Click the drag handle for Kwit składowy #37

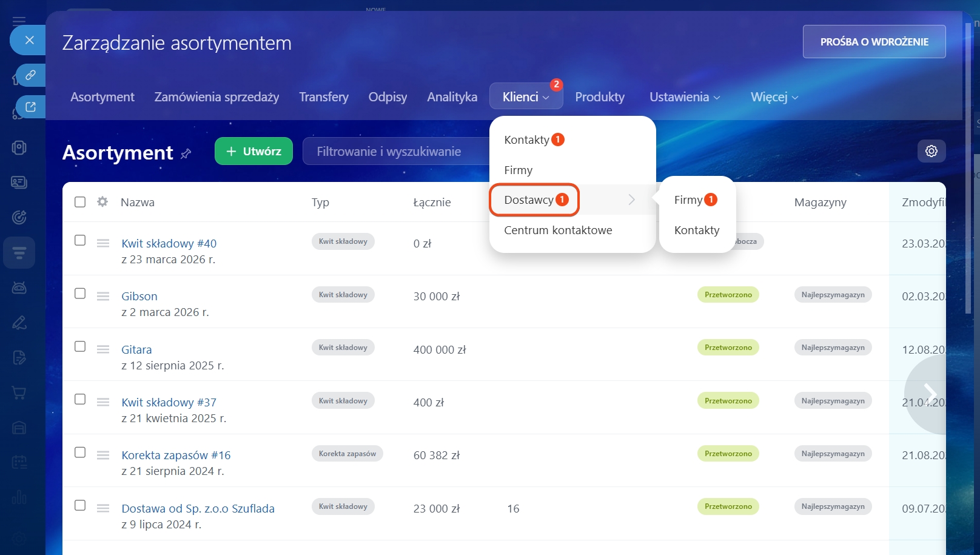pyautogui.click(x=103, y=402)
